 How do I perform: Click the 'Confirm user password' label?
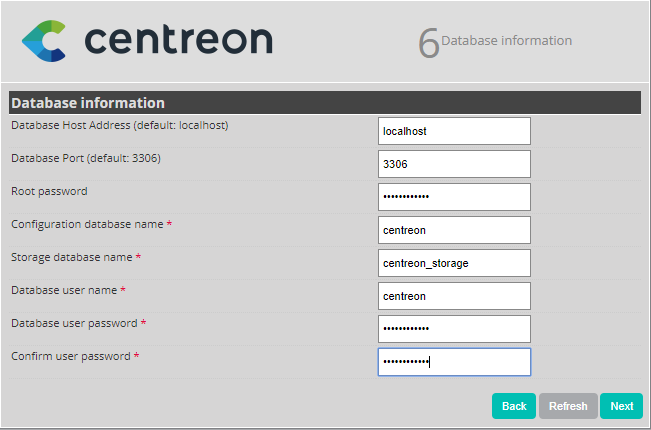coord(71,356)
